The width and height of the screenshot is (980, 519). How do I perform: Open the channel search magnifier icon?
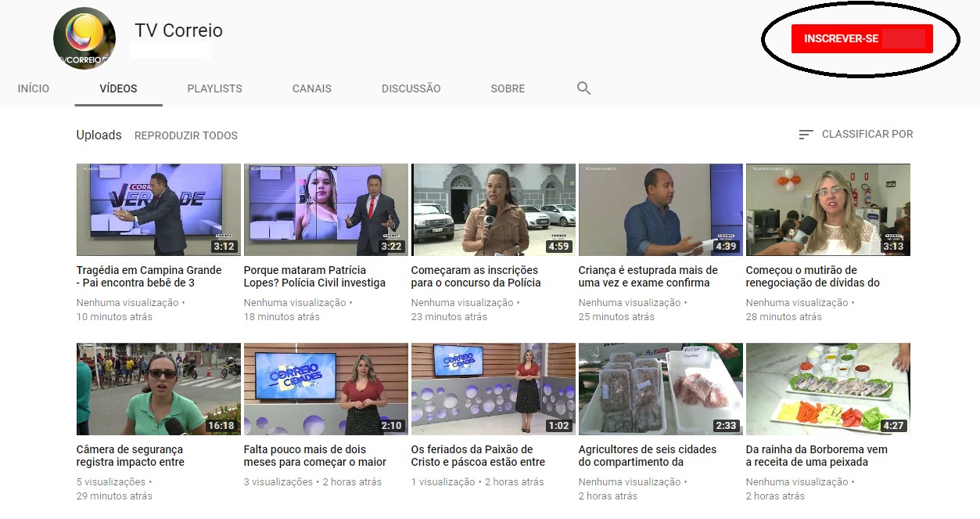(583, 88)
